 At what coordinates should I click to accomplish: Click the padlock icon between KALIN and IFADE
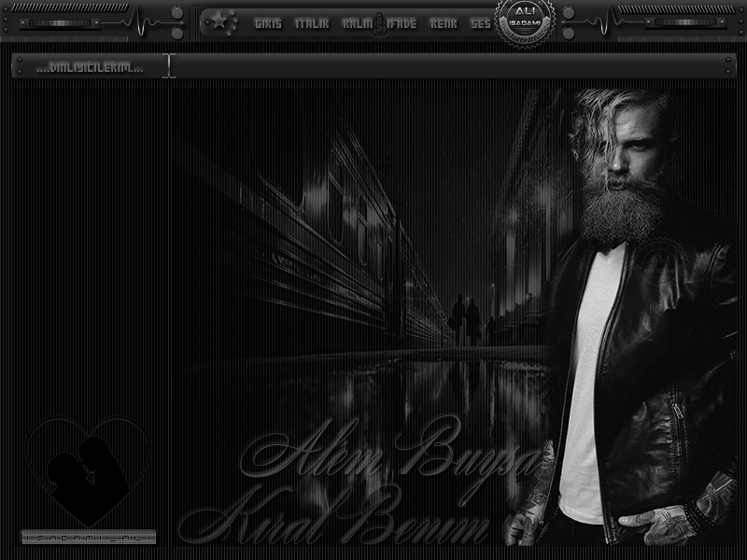point(380,25)
